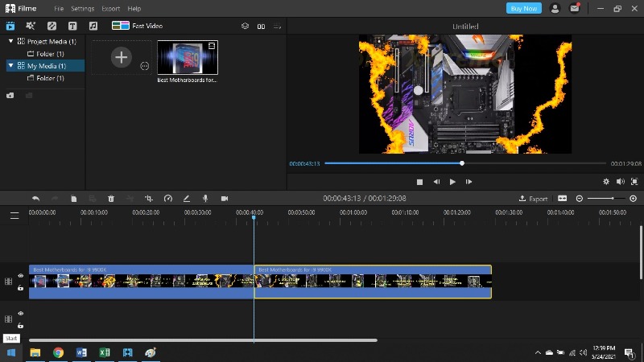This screenshot has height=362, width=644.
Task: Open the user account icon
Action: (555, 8)
